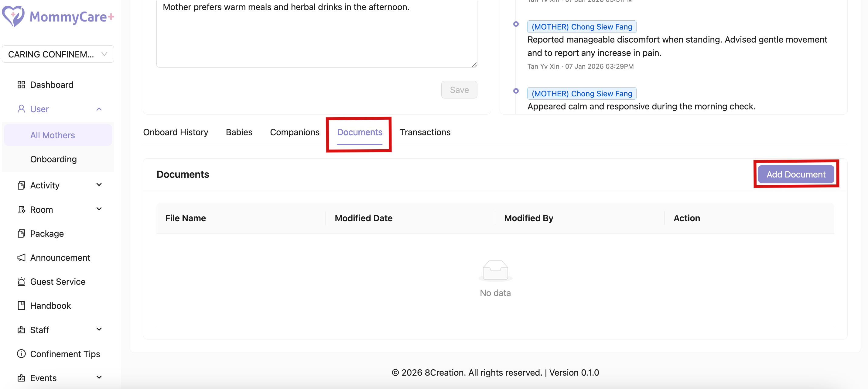Click the MommyCare+ heart logo

(x=13, y=16)
